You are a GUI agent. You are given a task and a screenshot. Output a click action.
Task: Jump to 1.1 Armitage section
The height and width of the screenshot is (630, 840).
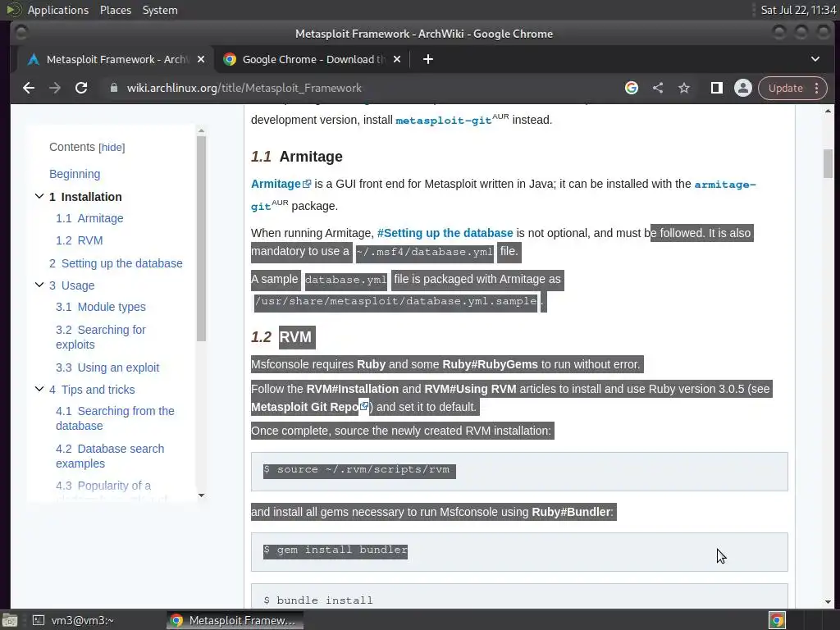(x=89, y=218)
